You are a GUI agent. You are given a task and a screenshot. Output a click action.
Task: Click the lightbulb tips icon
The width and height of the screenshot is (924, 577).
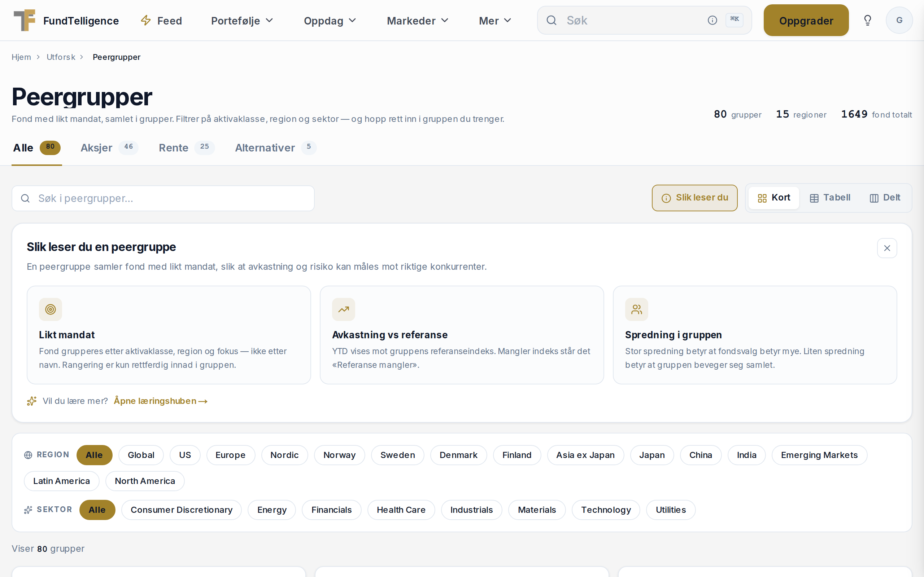(867, 20)
